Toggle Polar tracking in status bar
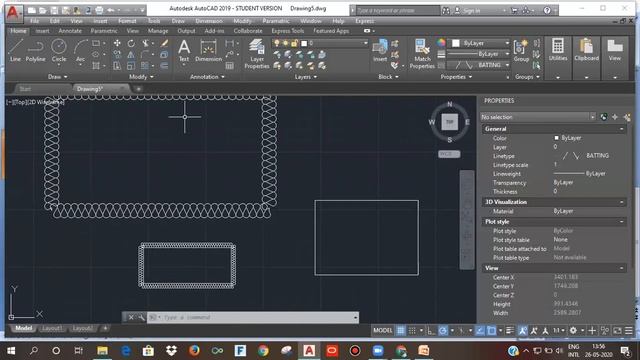Image resolution: width=640 pixels, height=360 pixels. (x=443, y=330)
